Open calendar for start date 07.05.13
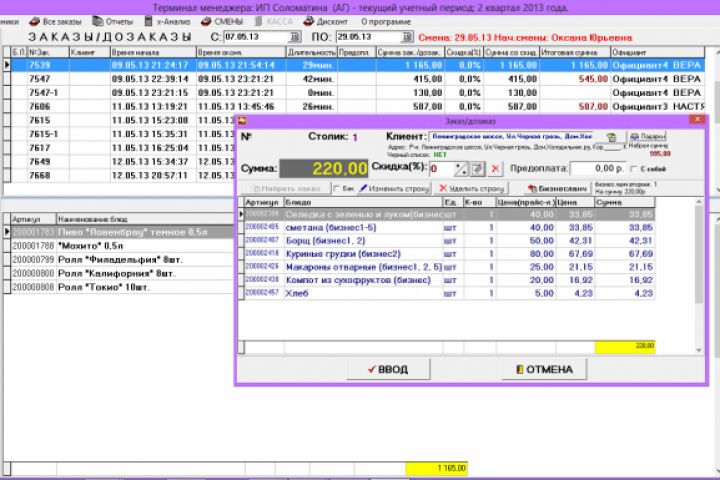Screen dimensions: 720x480 pos(295,37)
